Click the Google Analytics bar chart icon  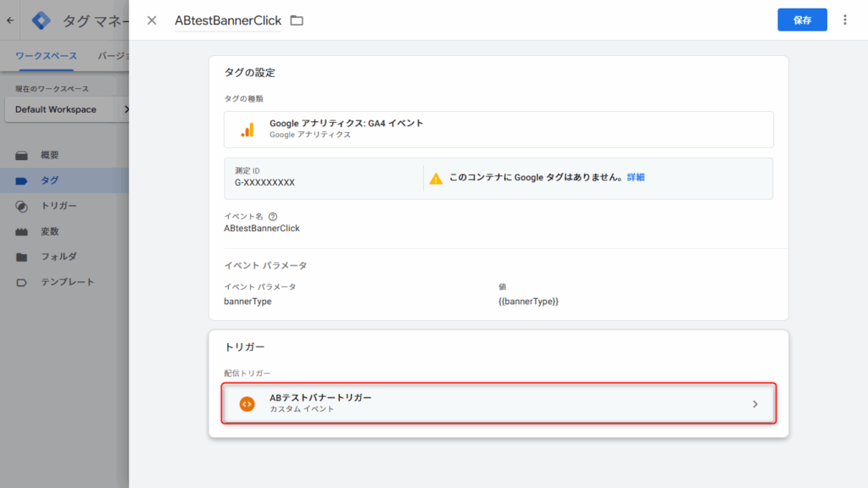click(x=248, y=130)
